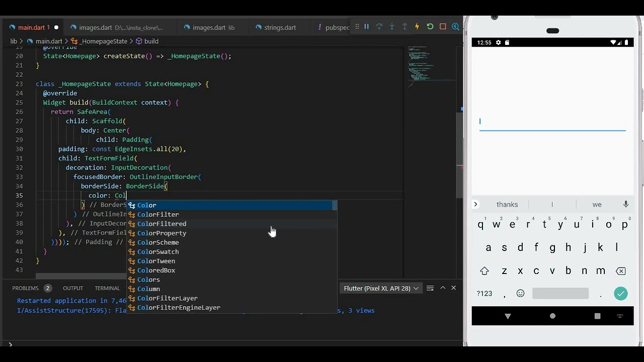Tap the Android home navigation button
Image resolution: width=644 pixels, height=362 pixels.
552,316
